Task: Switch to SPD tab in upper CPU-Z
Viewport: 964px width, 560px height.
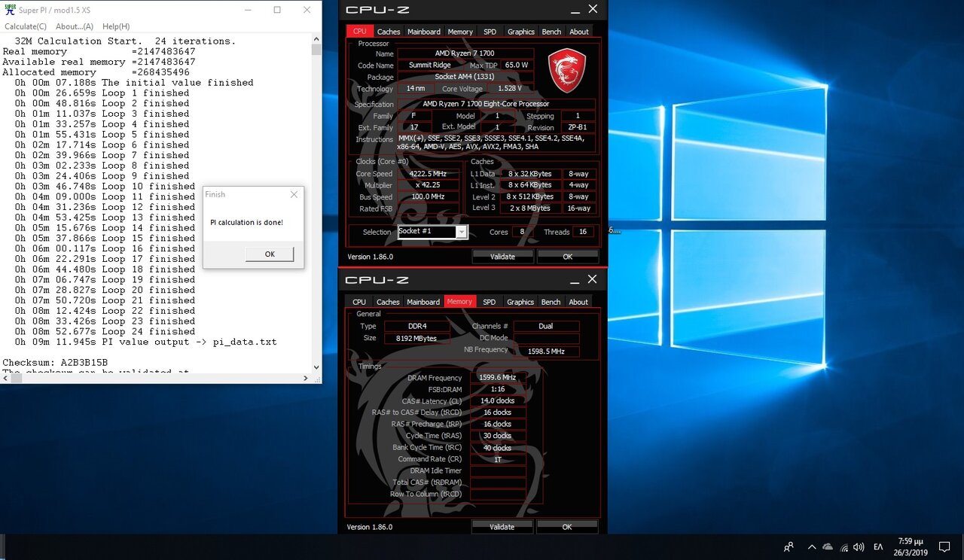Action: click(x=490, y=32)
